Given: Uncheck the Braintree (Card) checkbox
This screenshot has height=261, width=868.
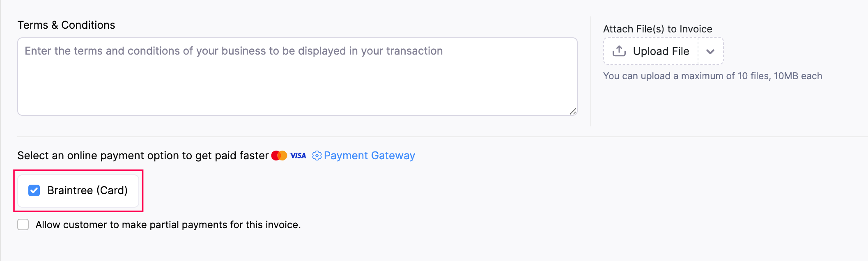Looking at the screenshot, I should pos(34,190).
